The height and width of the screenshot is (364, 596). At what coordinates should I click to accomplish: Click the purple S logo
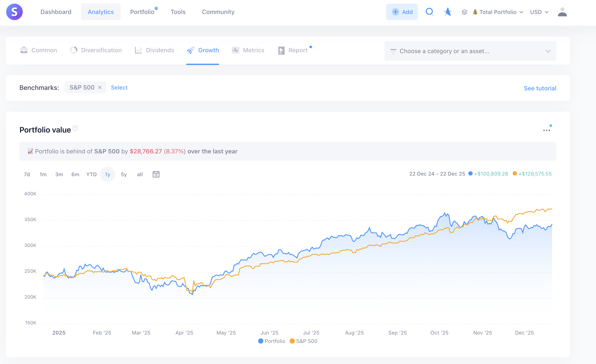14,12
